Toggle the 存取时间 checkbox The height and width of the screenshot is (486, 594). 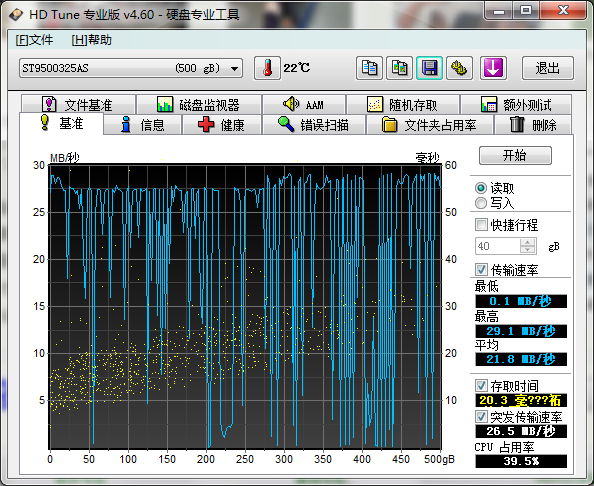point(481,386)
